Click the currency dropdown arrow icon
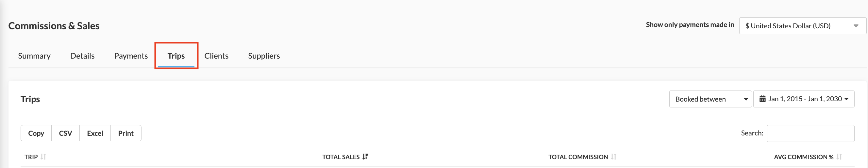 (x=856, y=26)
